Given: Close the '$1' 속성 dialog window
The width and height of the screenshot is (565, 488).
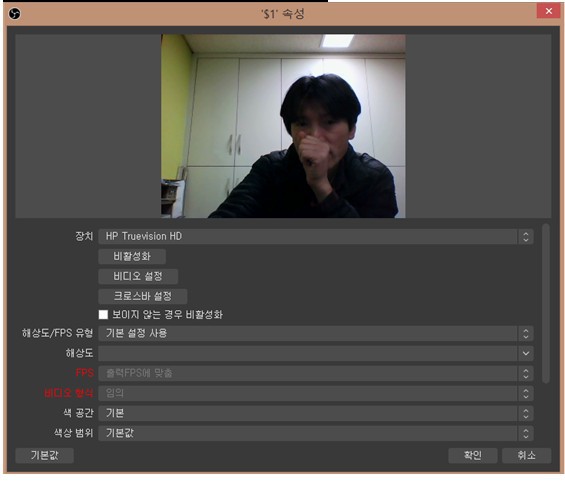Looking at the screenshot, I should pos(548,11).
